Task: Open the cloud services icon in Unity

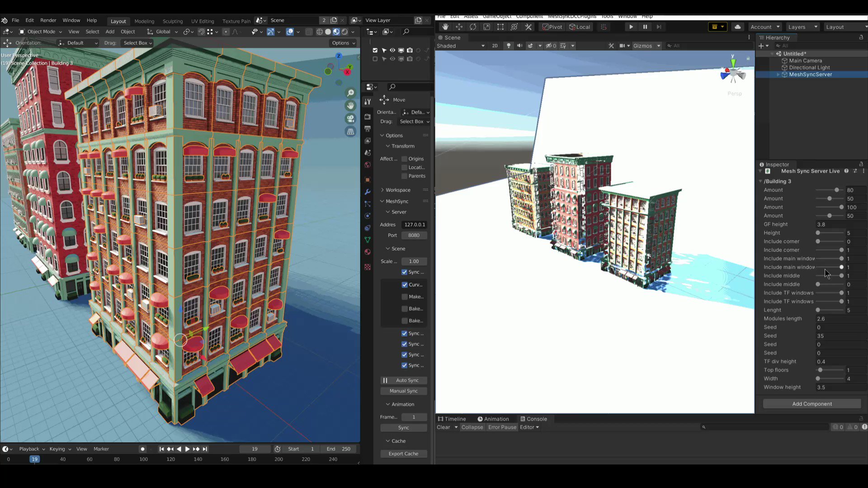Action: pyautogui.click(x=738, y=27)
